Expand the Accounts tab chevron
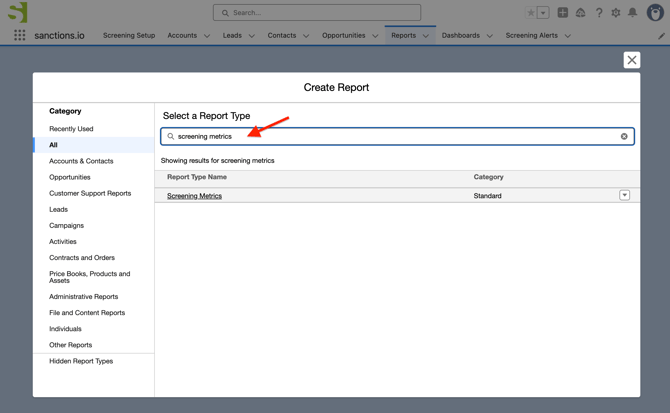 (207, 36)
